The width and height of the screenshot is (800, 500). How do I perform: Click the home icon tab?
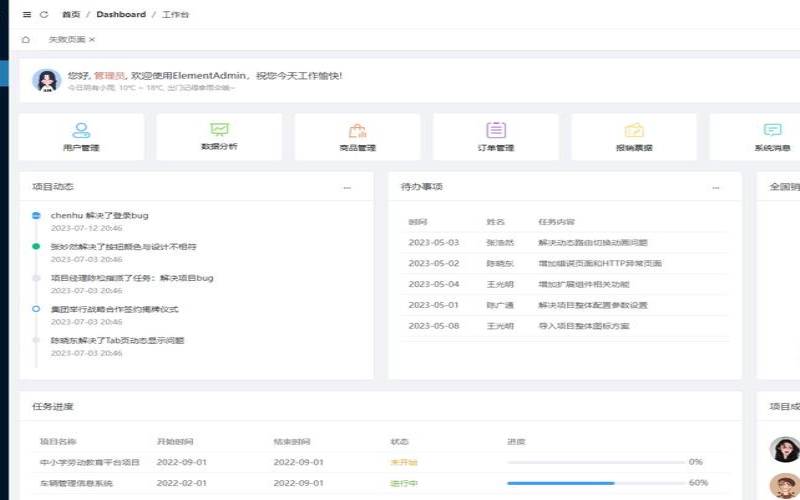pyautogui.click(x=26, y=40)
